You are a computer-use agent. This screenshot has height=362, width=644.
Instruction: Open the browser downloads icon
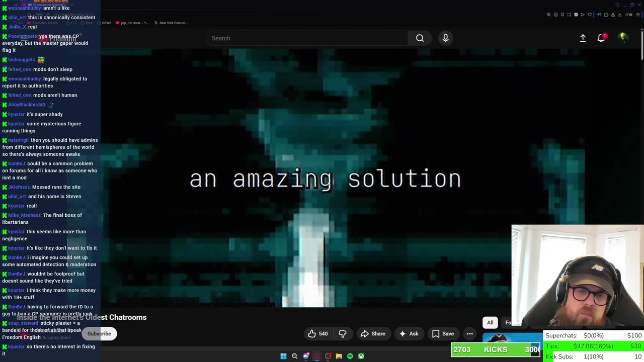pos(620,15)
